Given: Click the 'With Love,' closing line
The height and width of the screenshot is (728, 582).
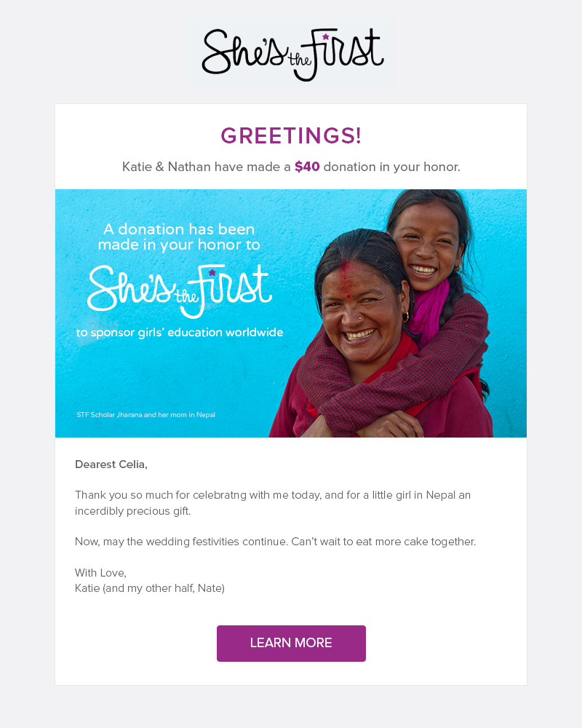Looking at the screenshot, I should pyautogui.click(x=100, y=573).
